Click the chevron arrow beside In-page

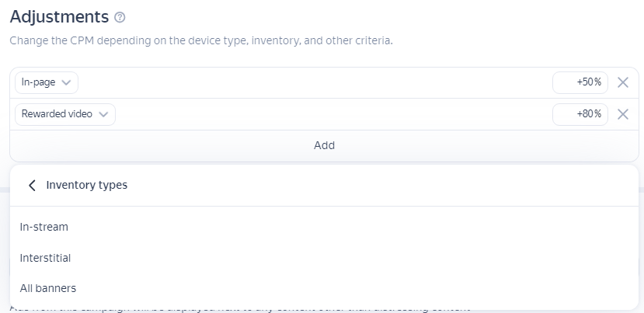click(x=66, y=82)
